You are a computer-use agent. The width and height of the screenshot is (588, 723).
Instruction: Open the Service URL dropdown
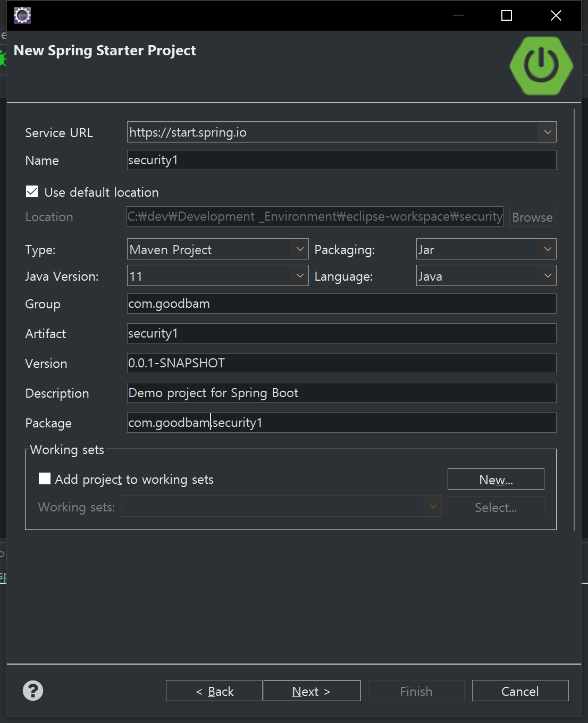click(x=548, y=132)
